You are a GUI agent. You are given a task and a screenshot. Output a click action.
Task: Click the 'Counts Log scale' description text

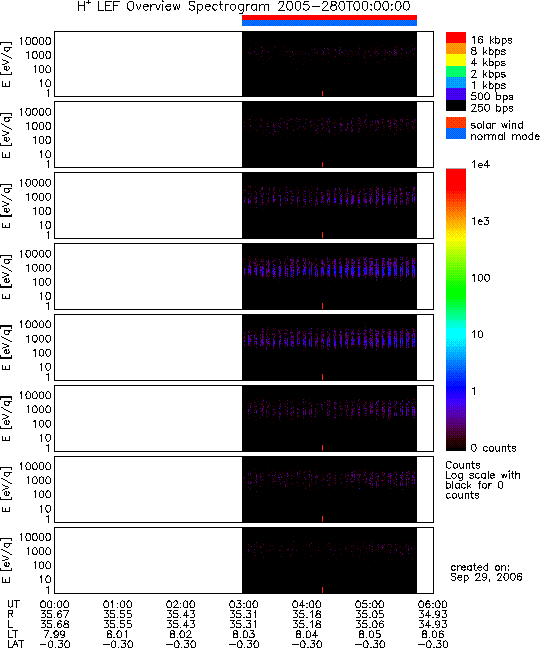tap(483, 480)
